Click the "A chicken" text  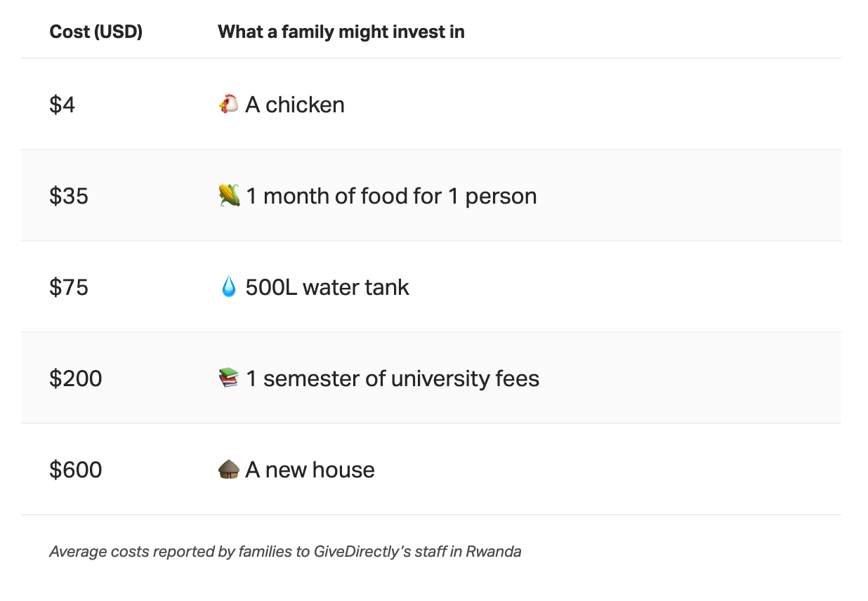[295, 105]
